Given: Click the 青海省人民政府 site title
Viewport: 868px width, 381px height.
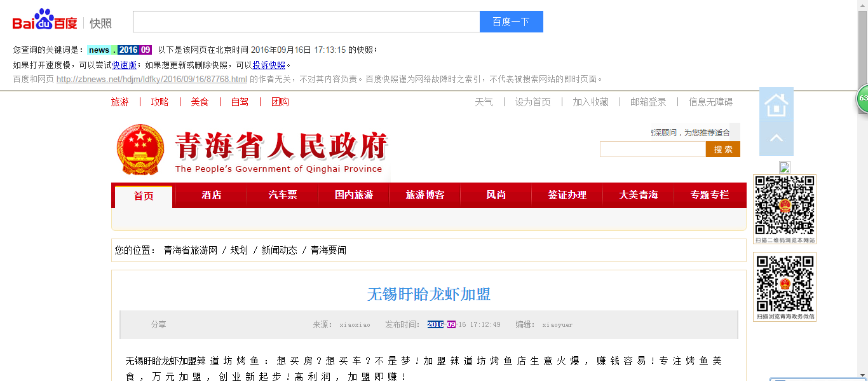Looking at the screenshot, I should click(x=281, y=146).
